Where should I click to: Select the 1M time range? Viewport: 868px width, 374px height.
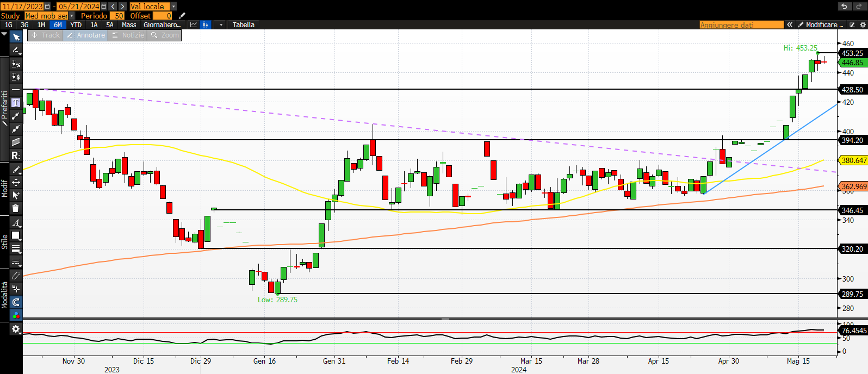(41, 24)
